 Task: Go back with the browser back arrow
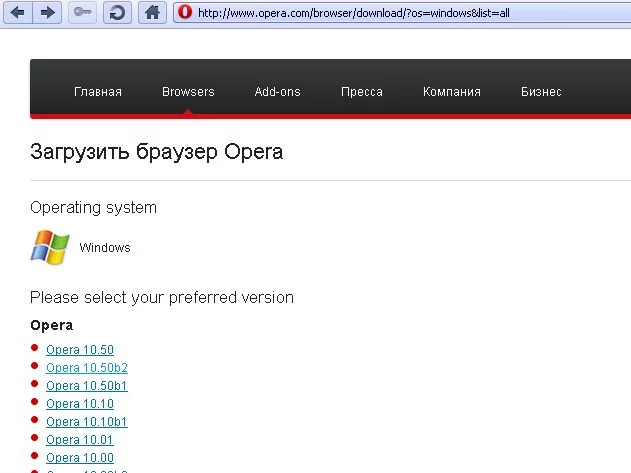click(18, 13)
